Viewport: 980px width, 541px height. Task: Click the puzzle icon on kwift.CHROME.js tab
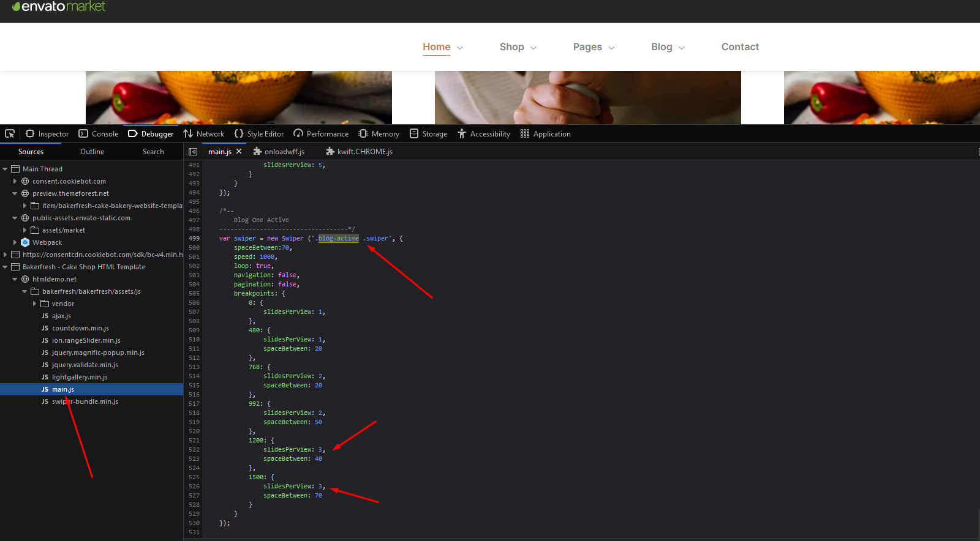click(330, 151)
